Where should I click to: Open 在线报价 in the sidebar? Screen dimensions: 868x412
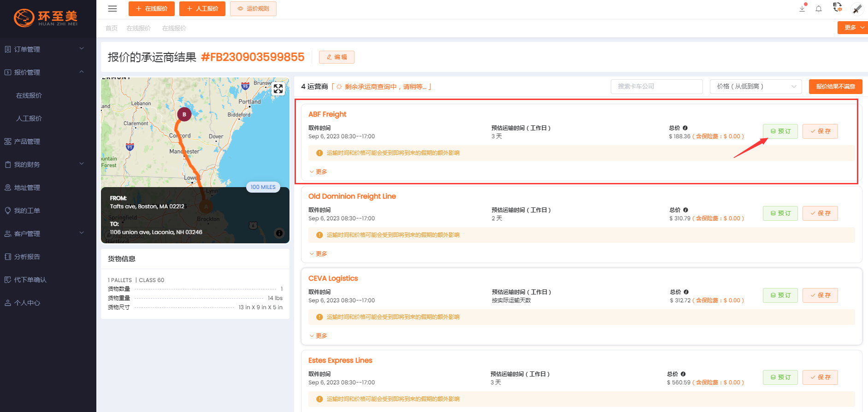click(29, 95)
